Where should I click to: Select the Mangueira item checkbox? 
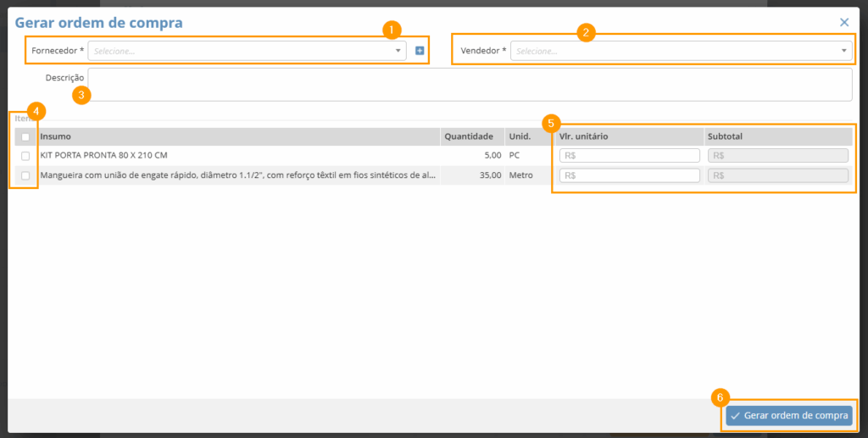pyautogui.click(x=25, y=175)
